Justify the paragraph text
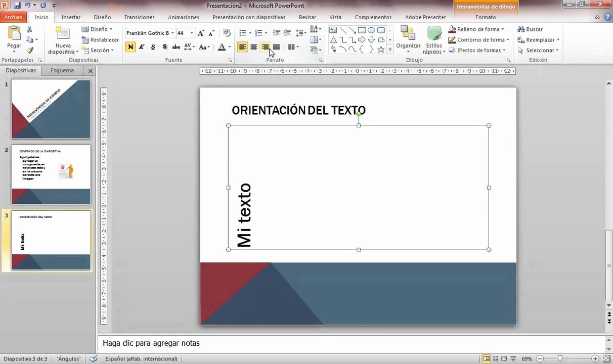Screen dimensions: 613x364 click(x=276, y=47)
